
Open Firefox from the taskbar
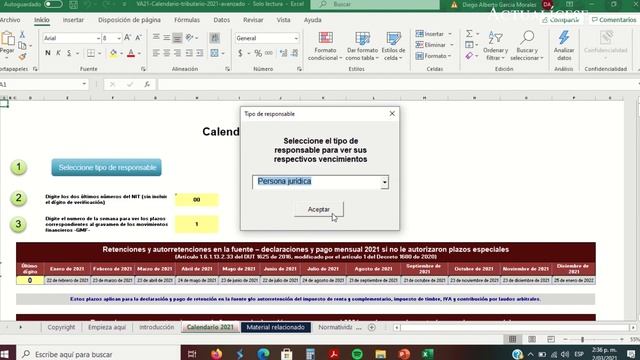point(216,354)
